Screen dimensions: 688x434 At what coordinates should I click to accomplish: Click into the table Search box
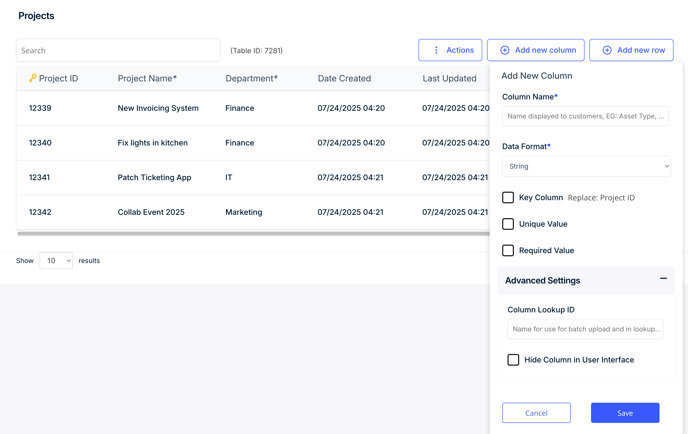[x=118, y=50]
